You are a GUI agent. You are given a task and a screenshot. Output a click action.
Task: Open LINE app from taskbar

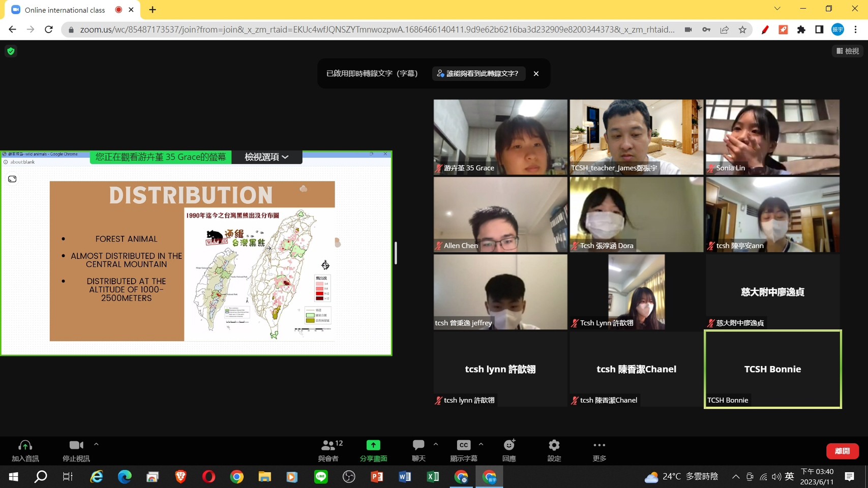tap(321, 476)
